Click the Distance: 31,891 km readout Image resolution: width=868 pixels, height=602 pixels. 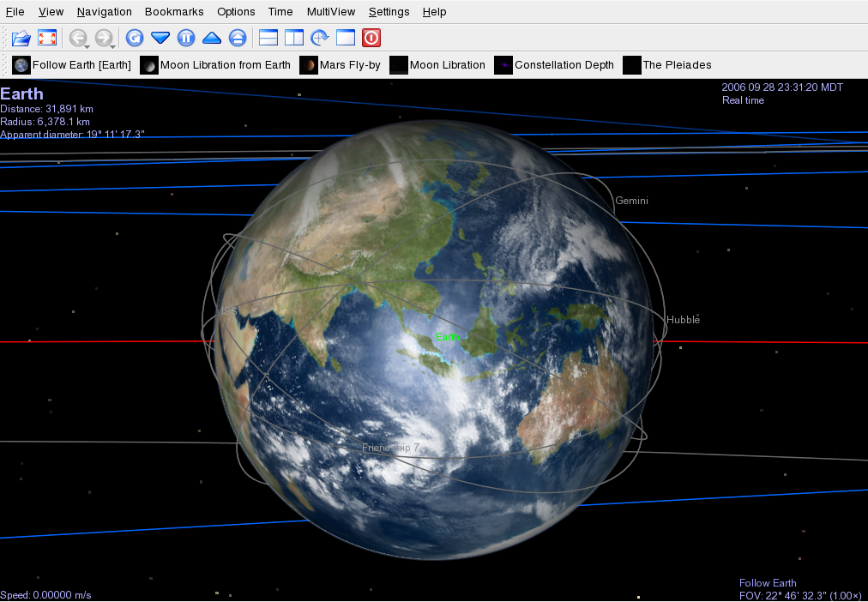point(46,109)
